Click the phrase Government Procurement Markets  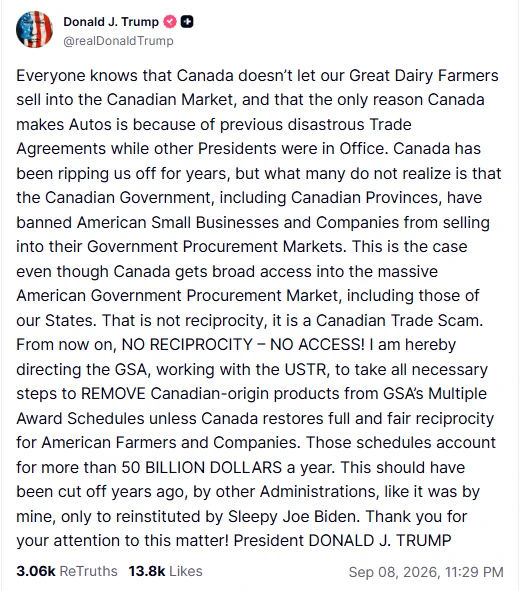click(x=215, y=247)
